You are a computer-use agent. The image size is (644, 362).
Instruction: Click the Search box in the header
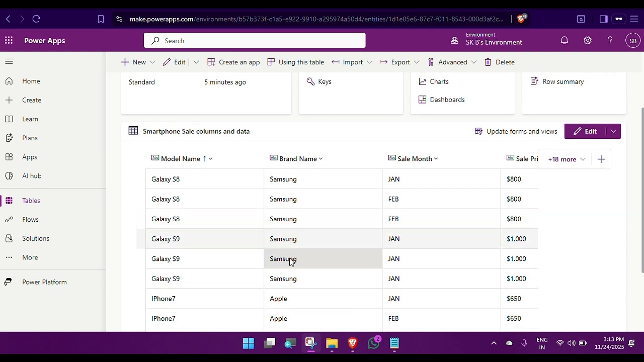(x=255, y=41)
